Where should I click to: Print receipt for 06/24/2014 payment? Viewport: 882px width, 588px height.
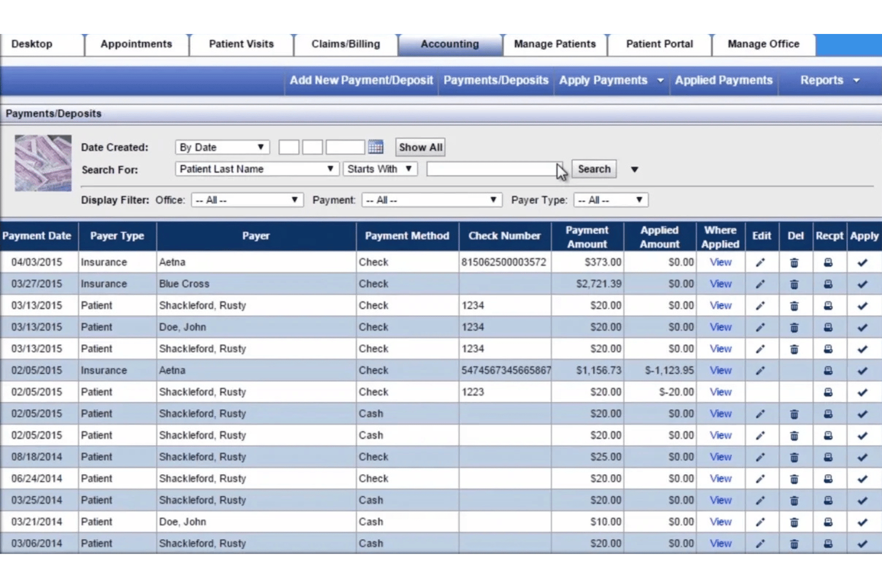coord(828,479)
